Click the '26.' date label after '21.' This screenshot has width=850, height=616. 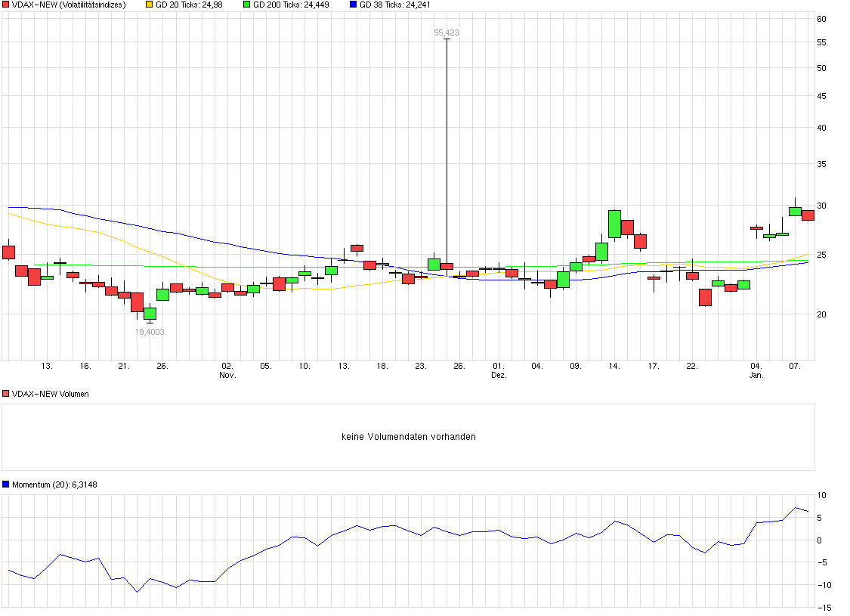(x=162, y=366)
